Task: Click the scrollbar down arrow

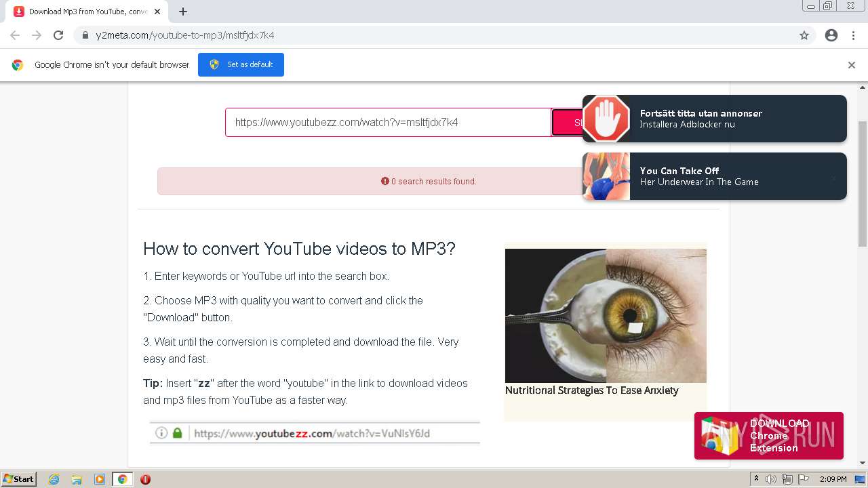Action: point(863,463)
